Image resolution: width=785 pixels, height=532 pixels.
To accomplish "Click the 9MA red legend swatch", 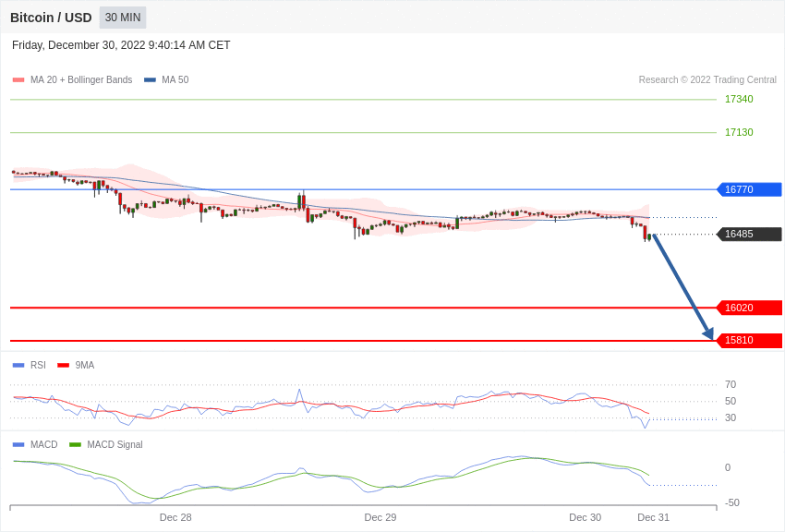I will tap(63, 366).
